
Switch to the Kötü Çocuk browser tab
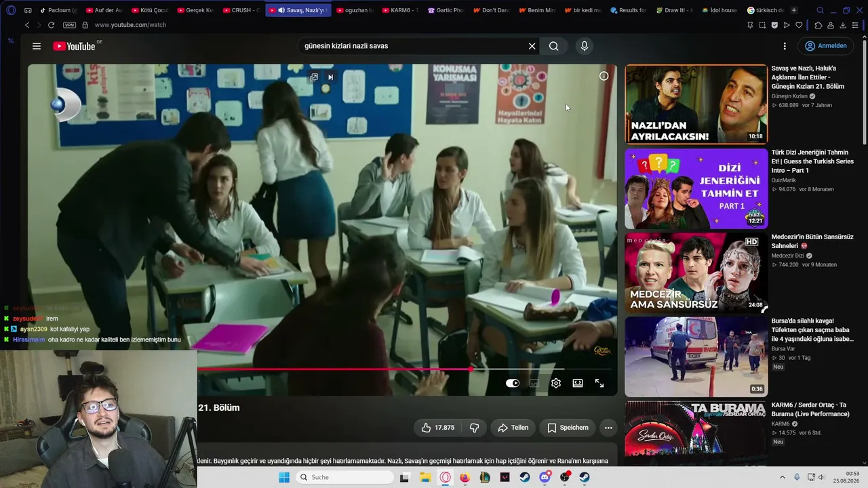[x=150, y=10]
